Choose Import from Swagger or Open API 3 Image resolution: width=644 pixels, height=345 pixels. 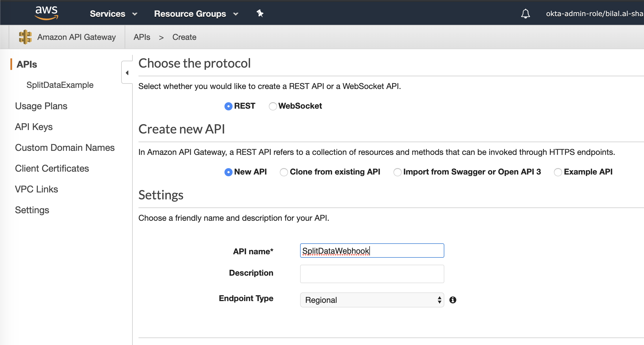point(397,172)
